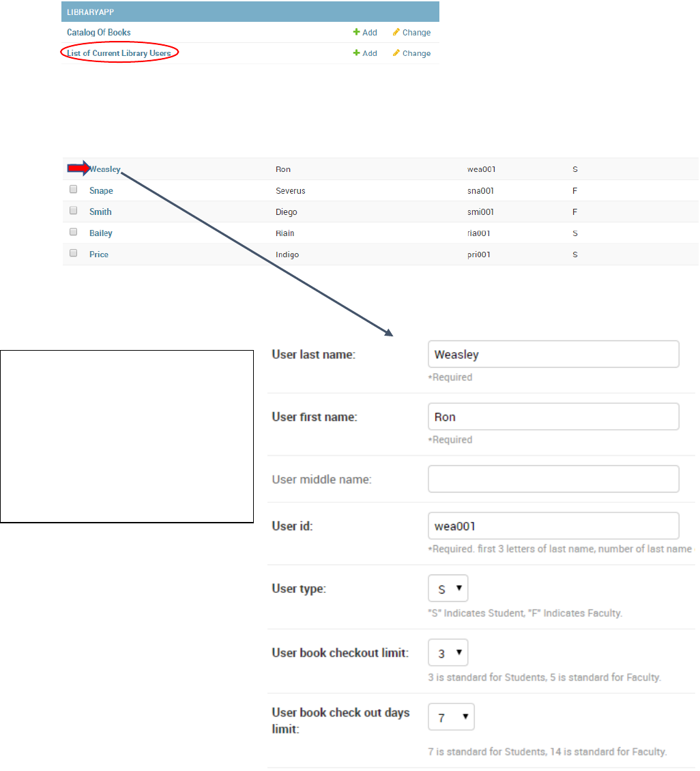700x771 pixels.
Task: Click the first name cell Severus
Action: [x=291, y=191]
